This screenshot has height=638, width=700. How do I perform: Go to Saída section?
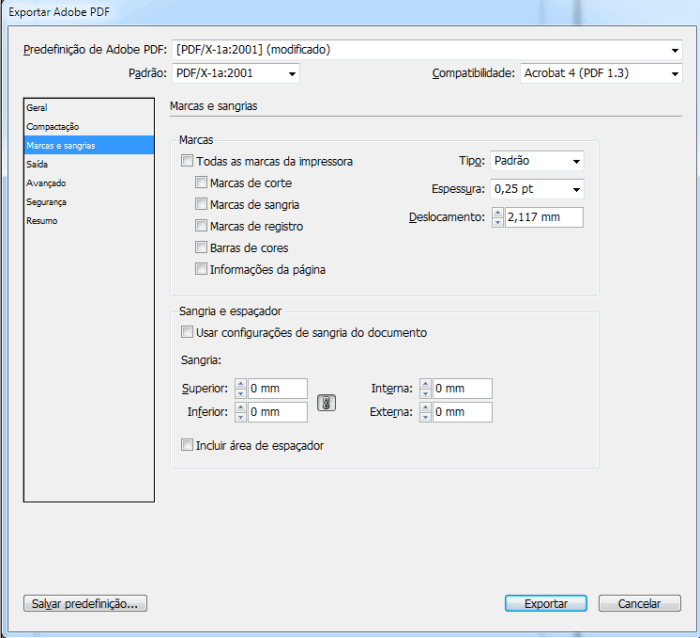(89, 164)
